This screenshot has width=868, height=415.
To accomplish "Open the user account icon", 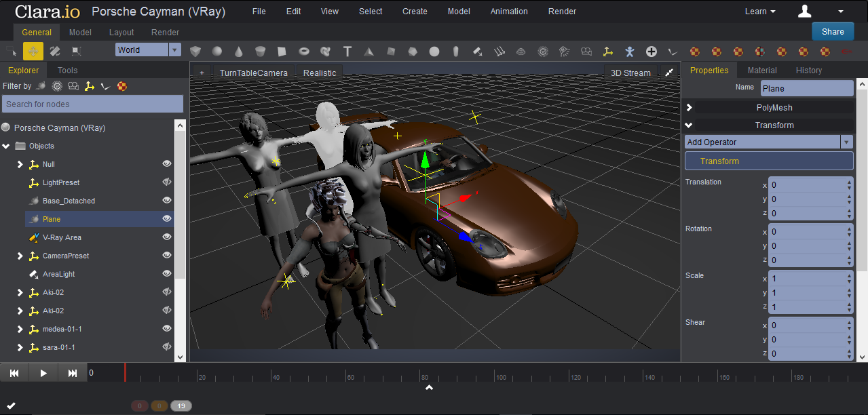I will coord(805,11).
